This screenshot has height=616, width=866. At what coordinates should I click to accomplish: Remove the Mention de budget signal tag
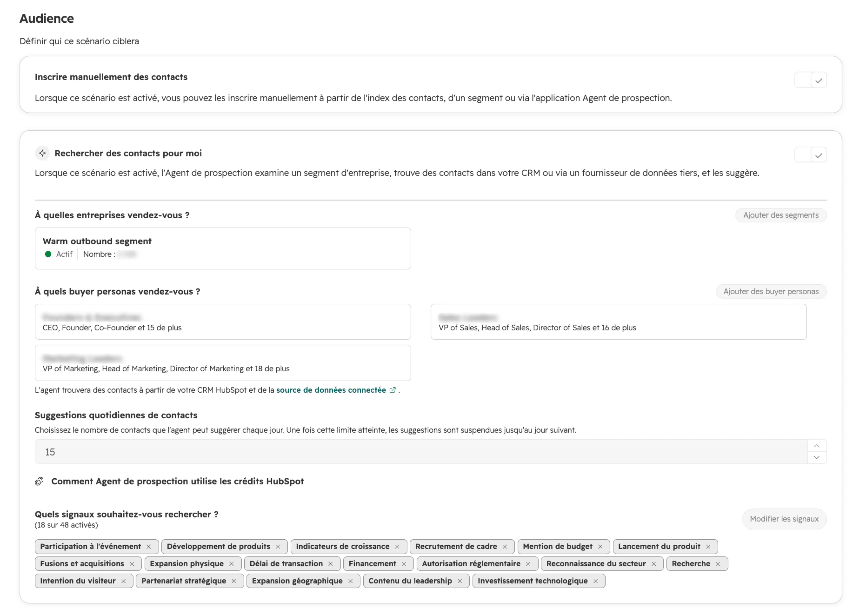tap(600, 547)
